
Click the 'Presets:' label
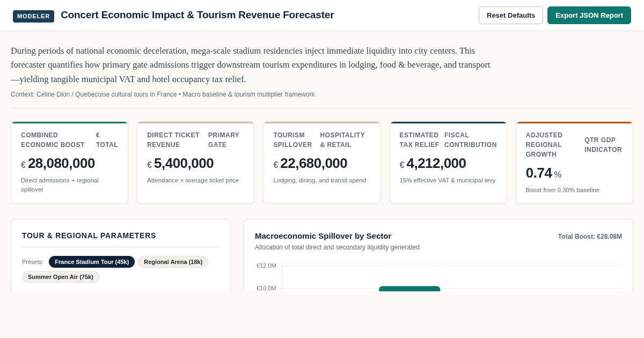click(x=33, y=262)
